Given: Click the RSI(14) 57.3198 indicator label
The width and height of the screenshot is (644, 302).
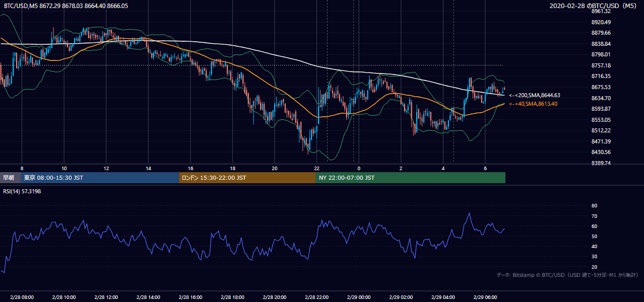Looking at the screenshot, I should click(x=23, y=191).
